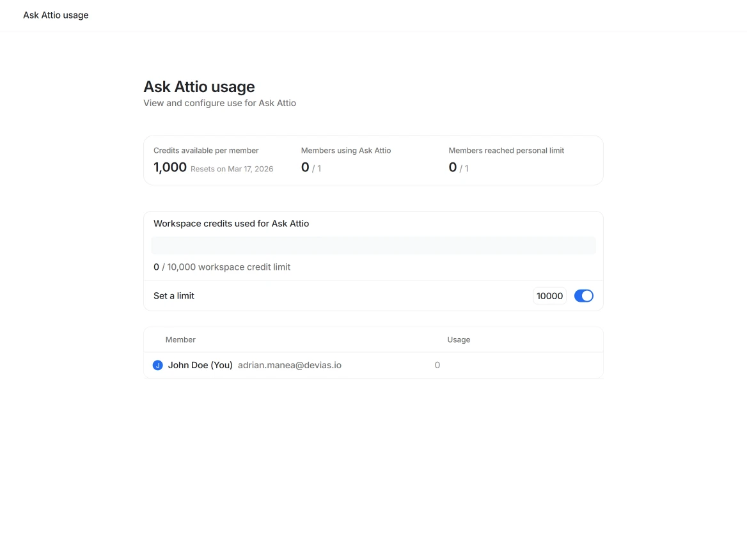Click the View and configure use subtitle
This screenshot has height=560, width=747.
[x=219, y=103]
